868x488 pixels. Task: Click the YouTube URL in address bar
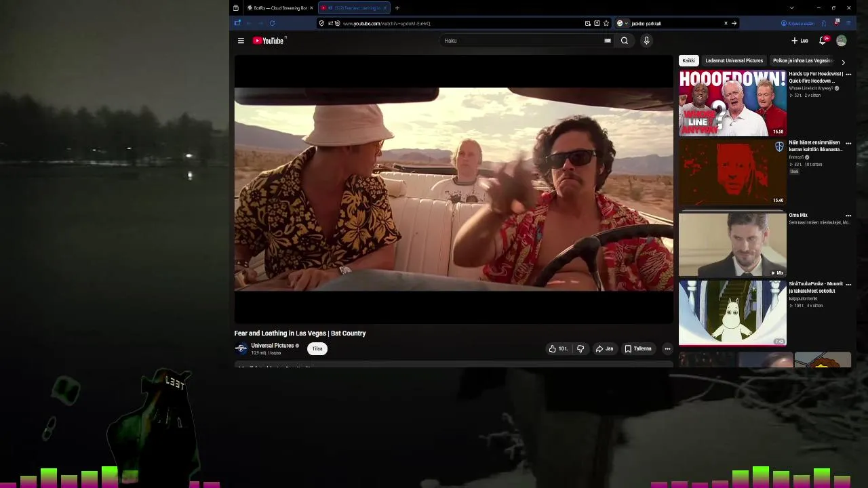[387, 24]
